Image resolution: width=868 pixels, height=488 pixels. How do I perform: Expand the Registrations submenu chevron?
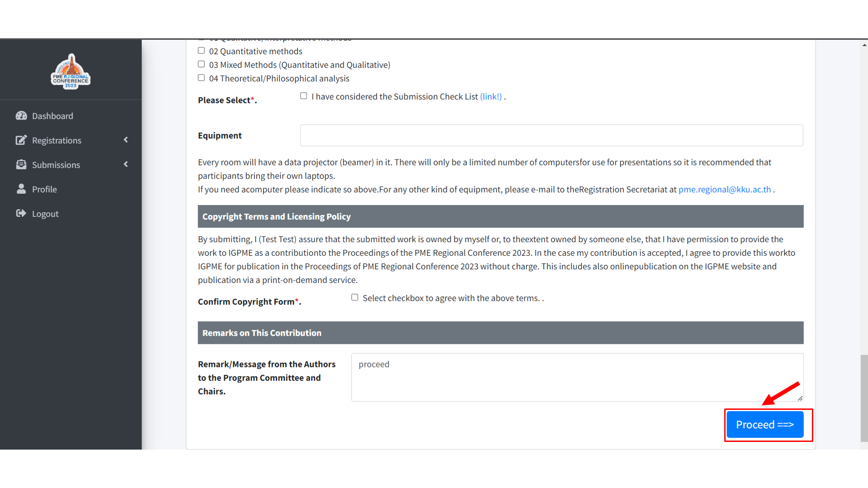tap(126, 140)
